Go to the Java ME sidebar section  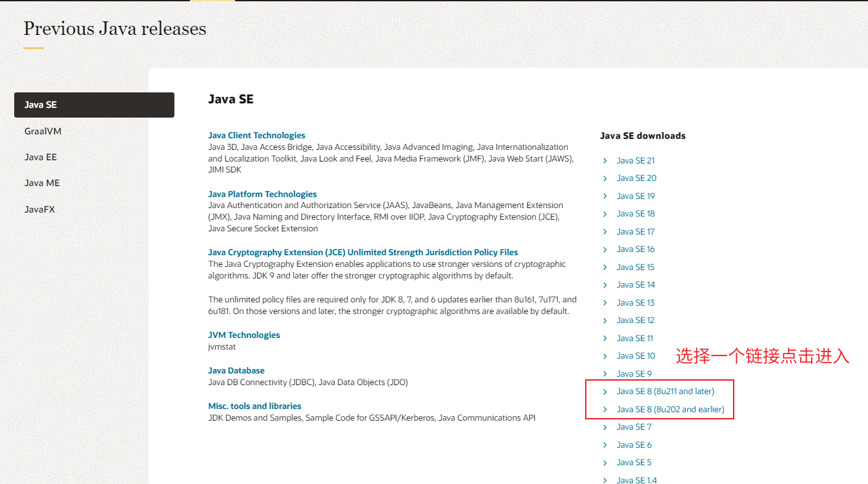42,183
